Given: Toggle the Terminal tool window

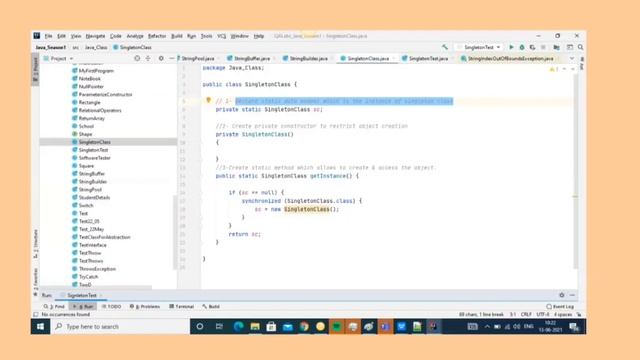Looking at the screenshot, I should 182,307.
